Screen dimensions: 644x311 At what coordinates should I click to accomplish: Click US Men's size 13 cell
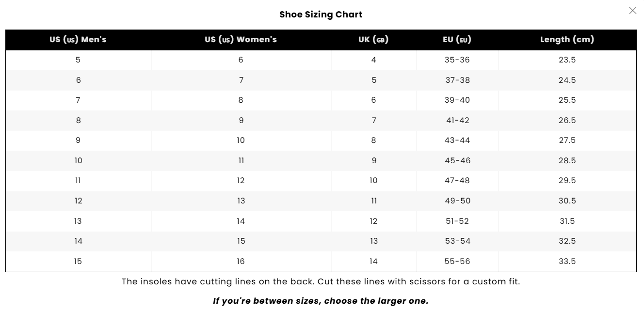(78, 221)
